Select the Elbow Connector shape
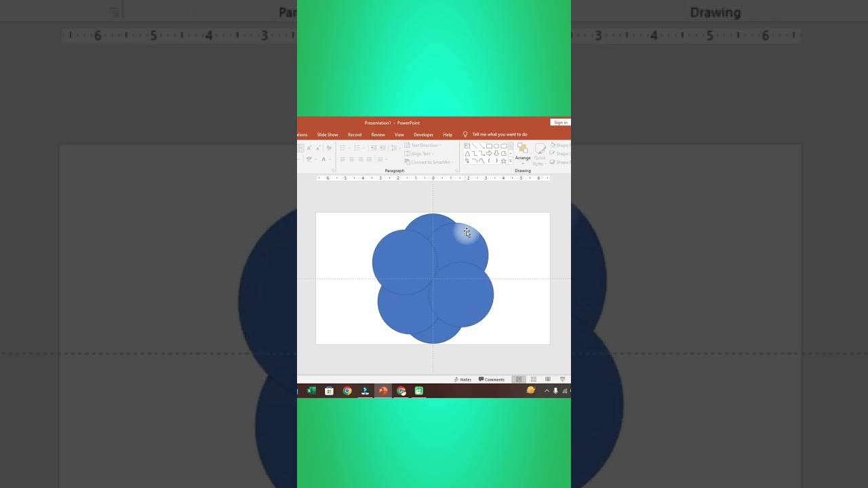Screen dimensions: 868x488 [x=474, y=153]
